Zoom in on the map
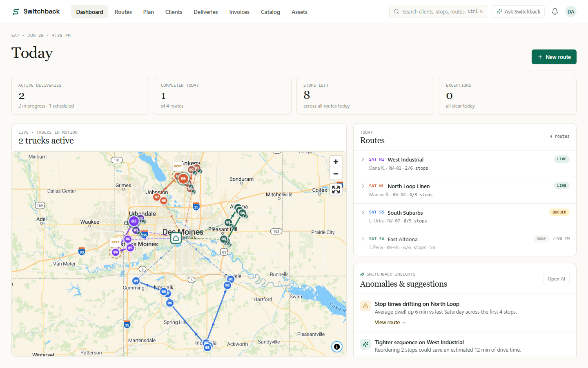 [336, 162]
